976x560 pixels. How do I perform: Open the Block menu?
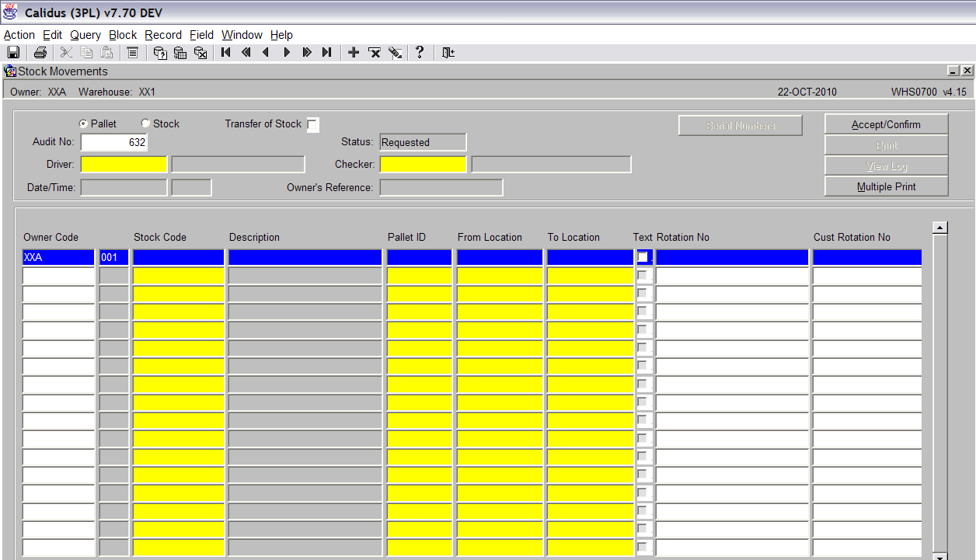pyautogui.click(x=123, y=35)
